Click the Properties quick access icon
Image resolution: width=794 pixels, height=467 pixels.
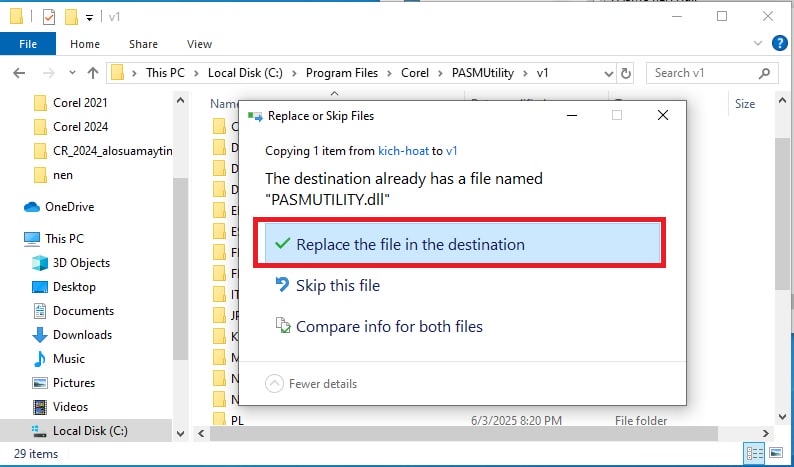point(49,17)
